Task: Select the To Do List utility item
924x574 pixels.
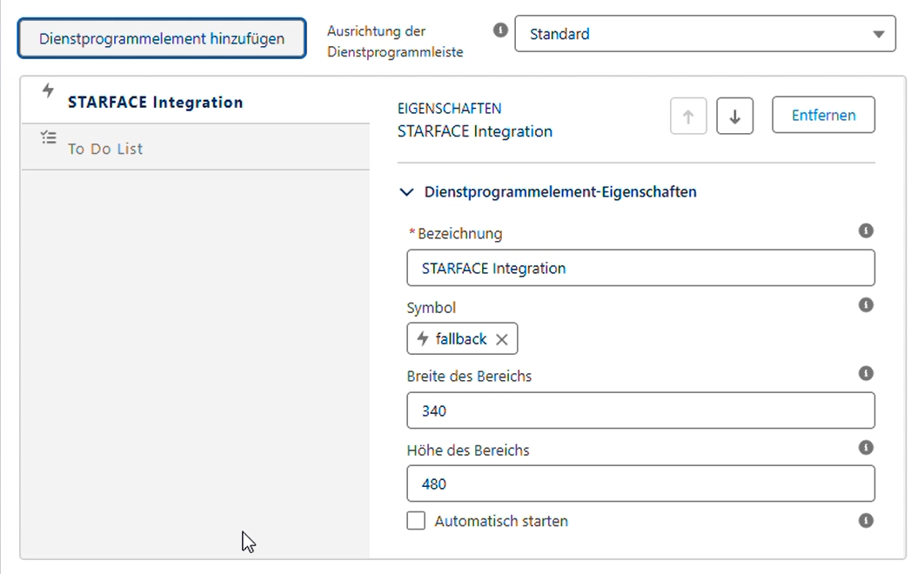Action: tap(105, 149)
